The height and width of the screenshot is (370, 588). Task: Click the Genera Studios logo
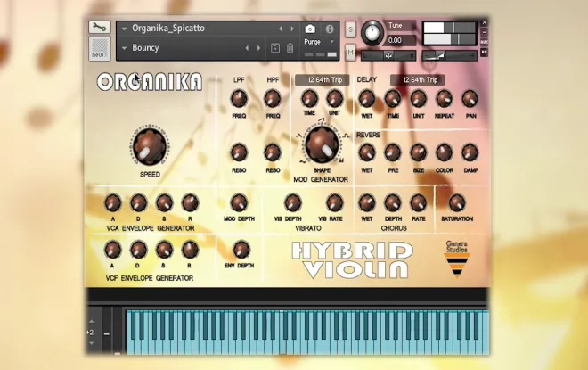457,259
